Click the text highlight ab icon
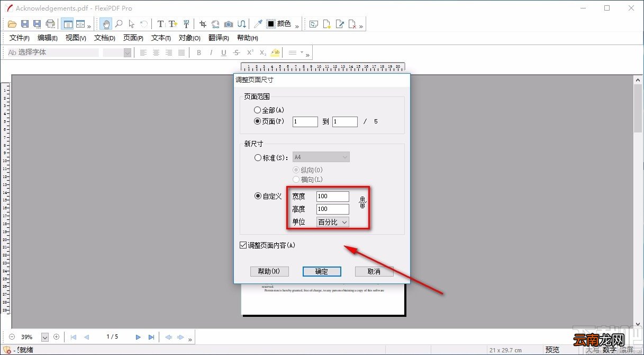644x355 pixels. tap(275, 52)
